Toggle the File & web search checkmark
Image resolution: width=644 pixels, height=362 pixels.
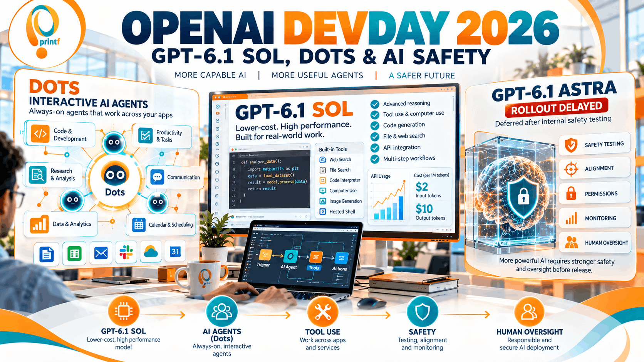tap(375, 137)
